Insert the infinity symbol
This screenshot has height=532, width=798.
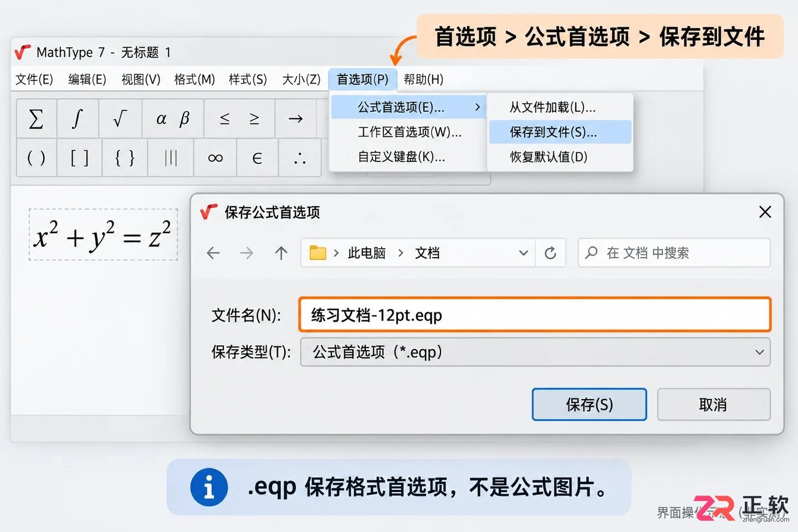[x=216, y=158]
